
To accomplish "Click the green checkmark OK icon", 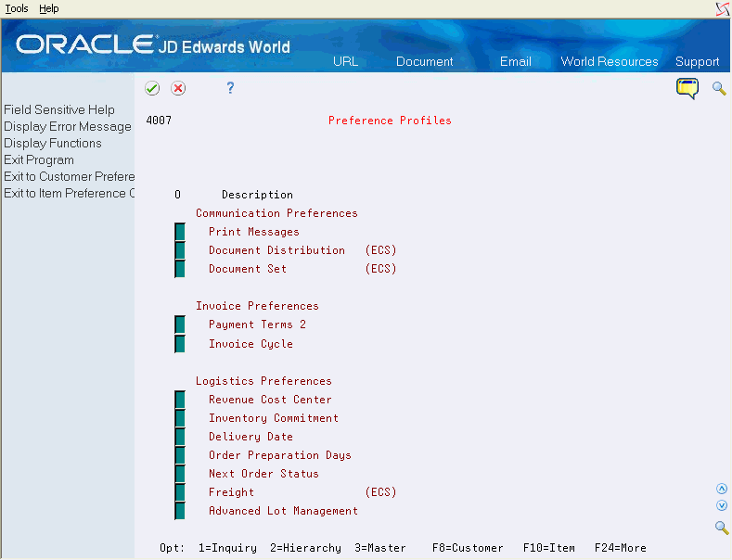I will pos(152,88).
